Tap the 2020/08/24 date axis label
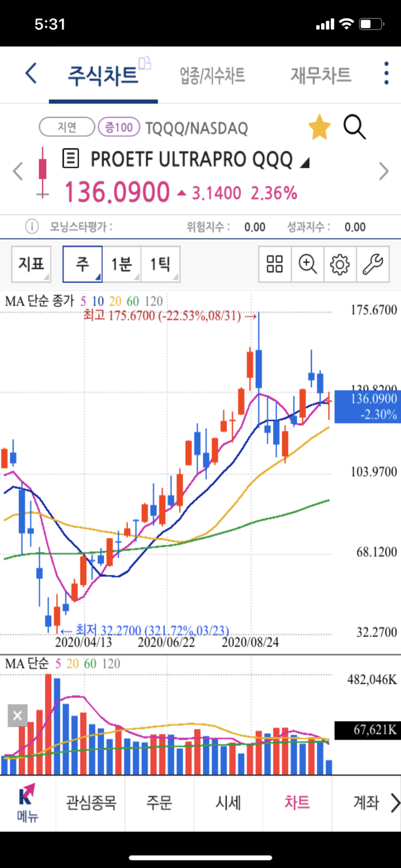The width and height of the screenshot is (401, 868). point(250,642)
